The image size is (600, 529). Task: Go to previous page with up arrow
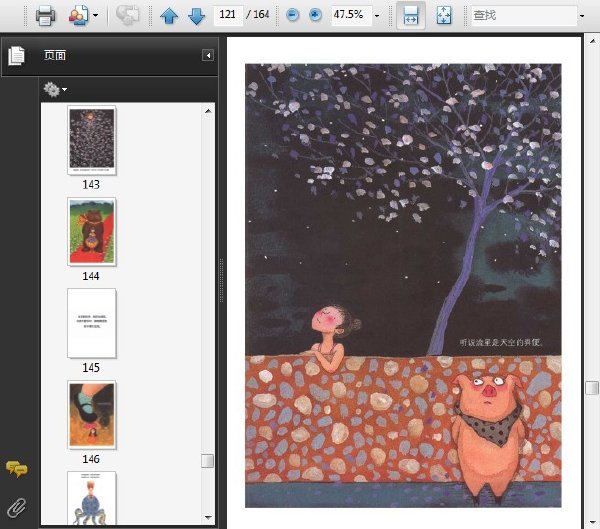(x=169, y=16)
